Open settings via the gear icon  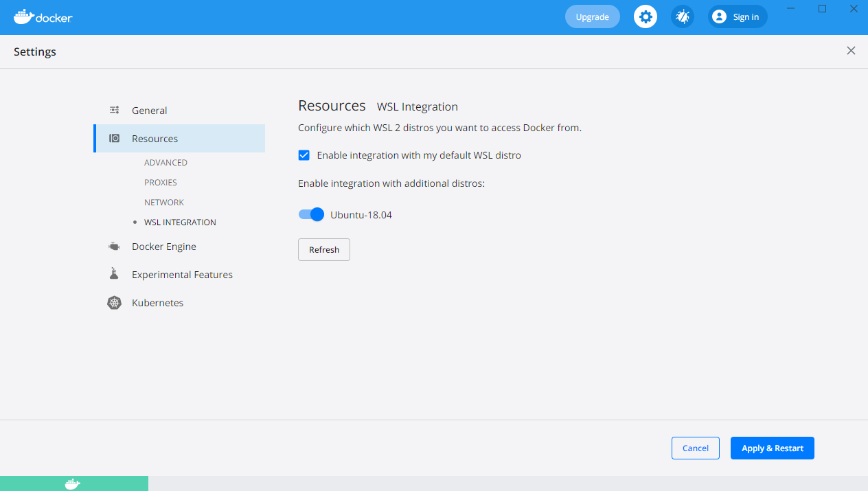[646, 16]
